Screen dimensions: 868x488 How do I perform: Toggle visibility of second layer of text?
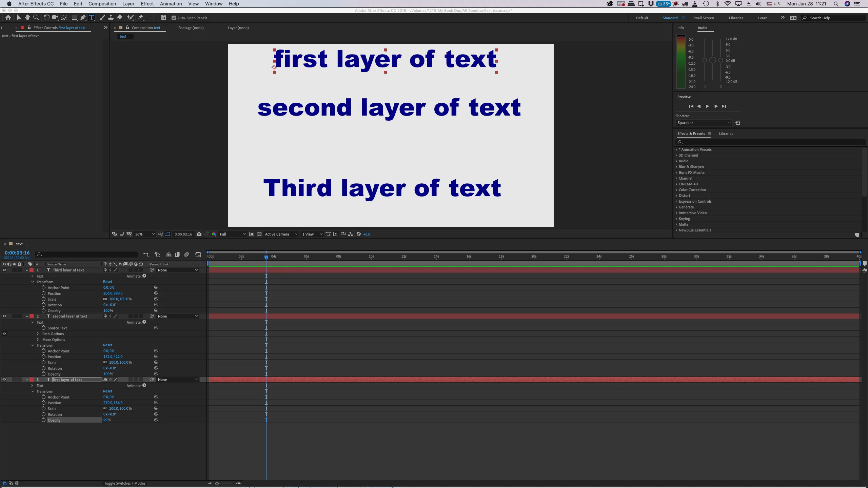[4, 316]
